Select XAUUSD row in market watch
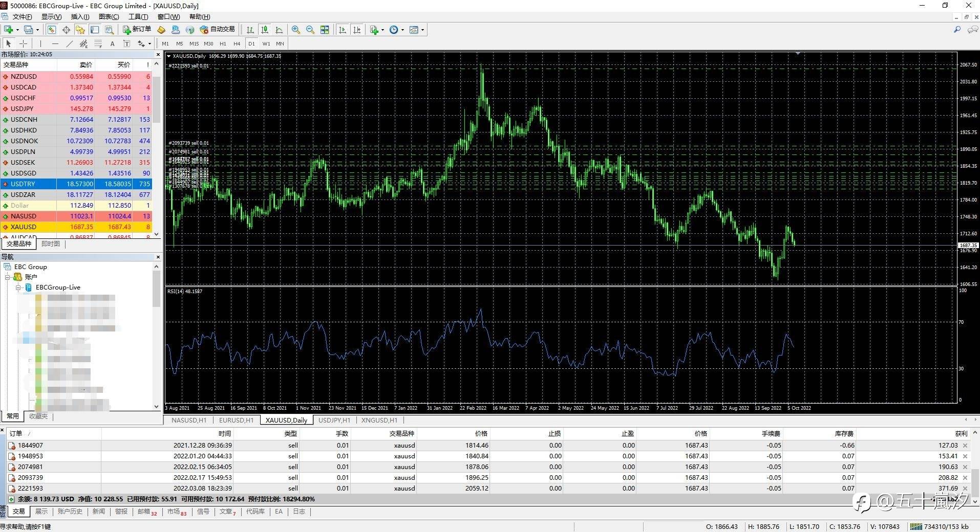980x532 pixels. pyautogui.click(x=24, y=227)
